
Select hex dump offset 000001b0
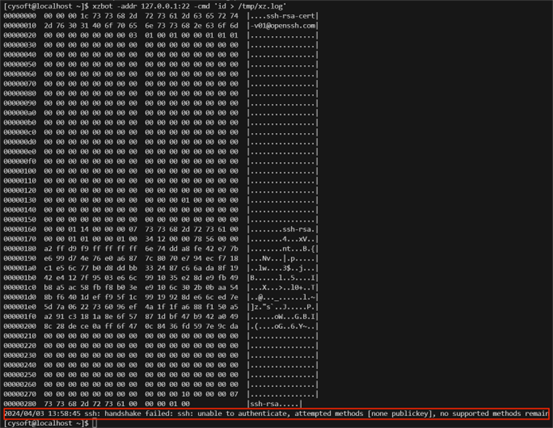pyautogui.click(x=20, y=278)
